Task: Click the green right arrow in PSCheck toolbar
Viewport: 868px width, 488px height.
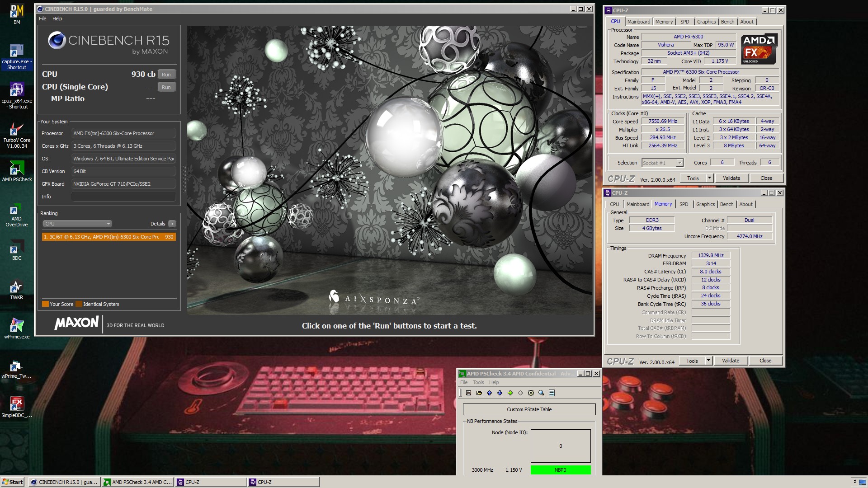Action: [510, 393]
